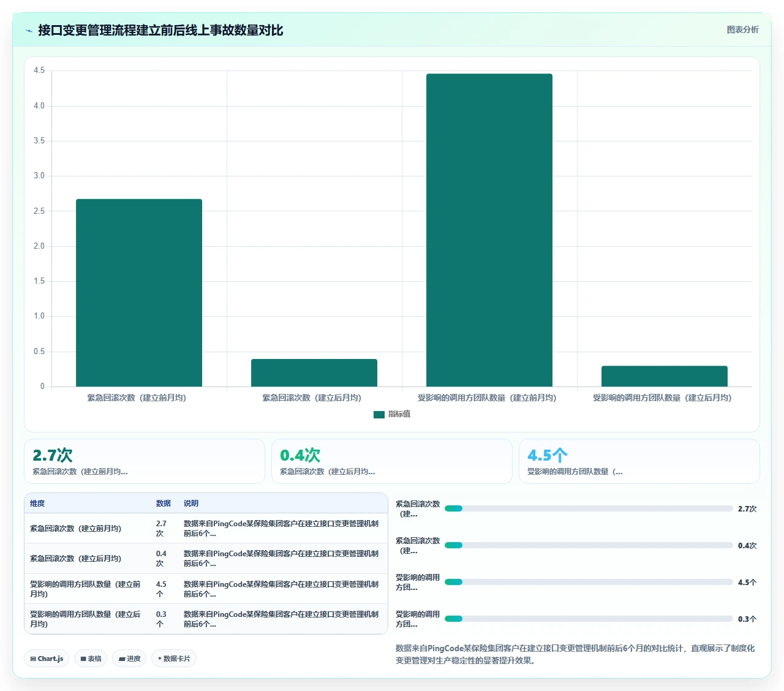The image size is (784, 691).
Task: Click the chart icon beside the title
Action: [x=29, y=31]
